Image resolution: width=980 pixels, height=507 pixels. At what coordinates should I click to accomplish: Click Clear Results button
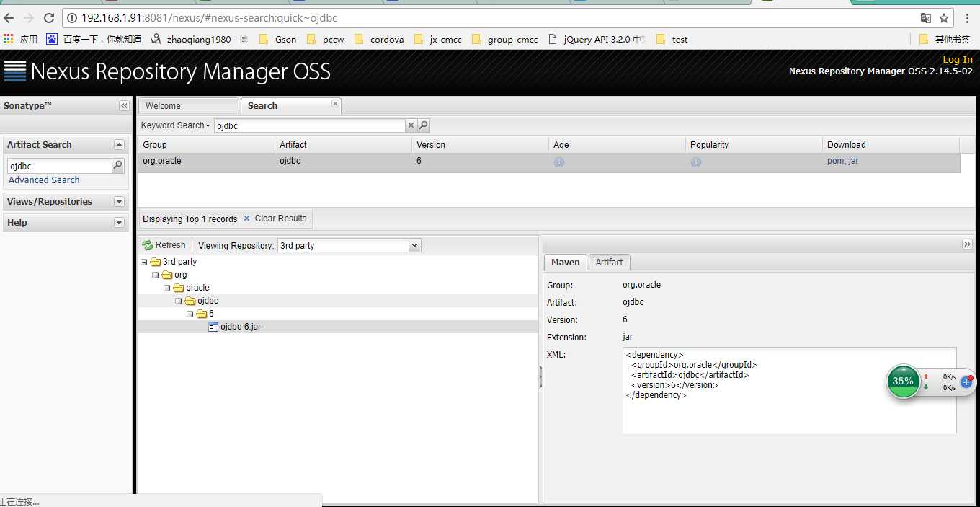click(x=275, y=219)
